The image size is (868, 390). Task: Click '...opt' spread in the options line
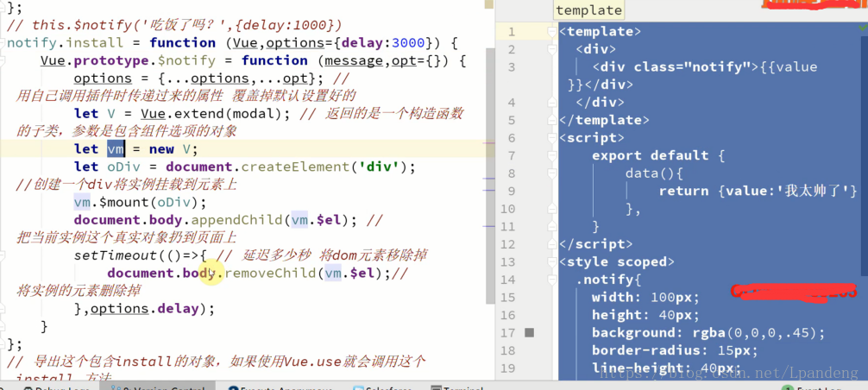[282, 78]
